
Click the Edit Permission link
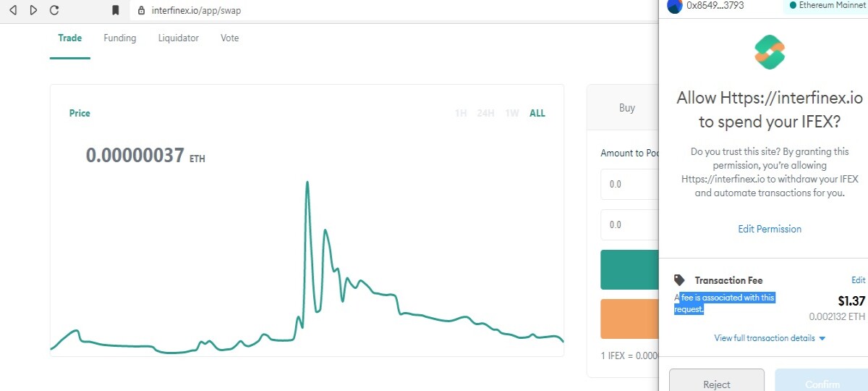pos(770,229)
